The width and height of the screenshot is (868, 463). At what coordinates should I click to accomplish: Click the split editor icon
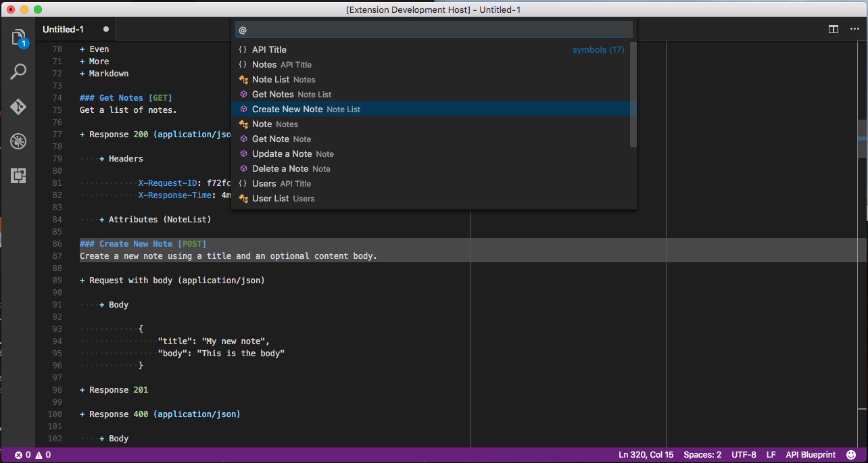(834, 29)
